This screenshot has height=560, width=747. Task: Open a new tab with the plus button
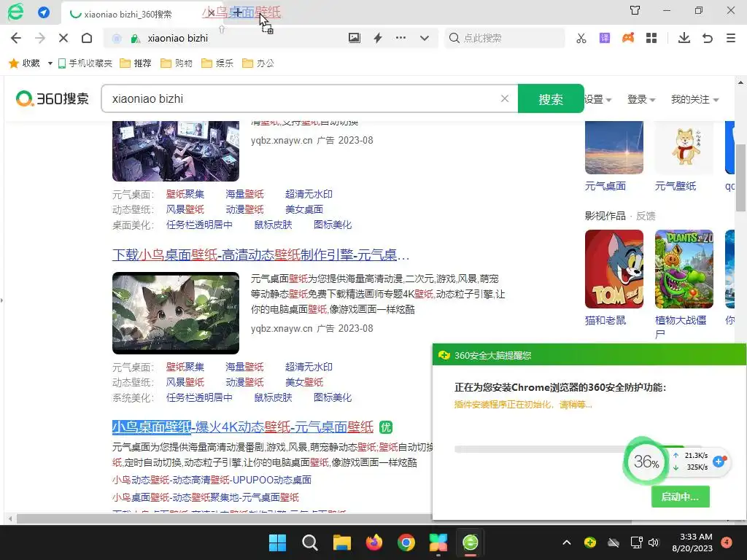238,13
